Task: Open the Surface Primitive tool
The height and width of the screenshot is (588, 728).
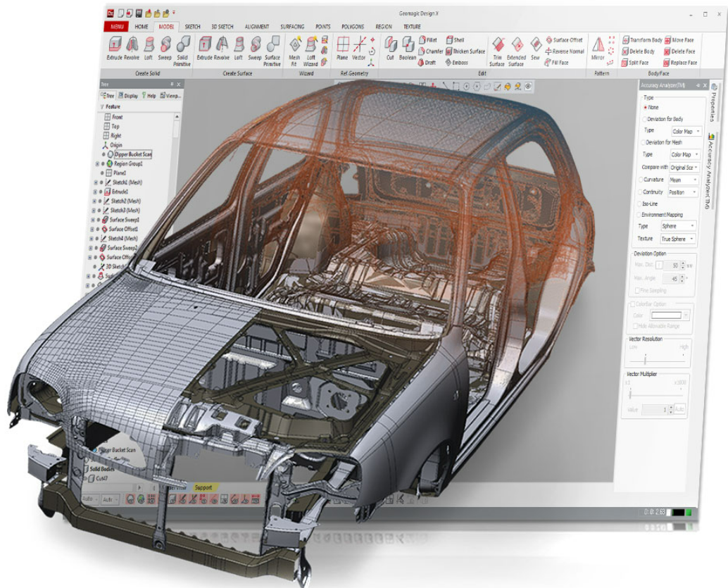Action: tap(272, 51)
